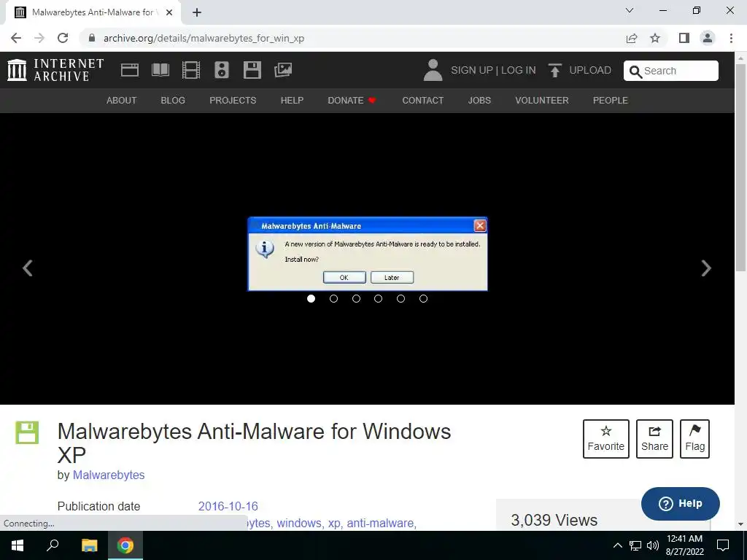747x560 pixels.
Task: Open the PEOPLE menu item
Action: (611, 101)
